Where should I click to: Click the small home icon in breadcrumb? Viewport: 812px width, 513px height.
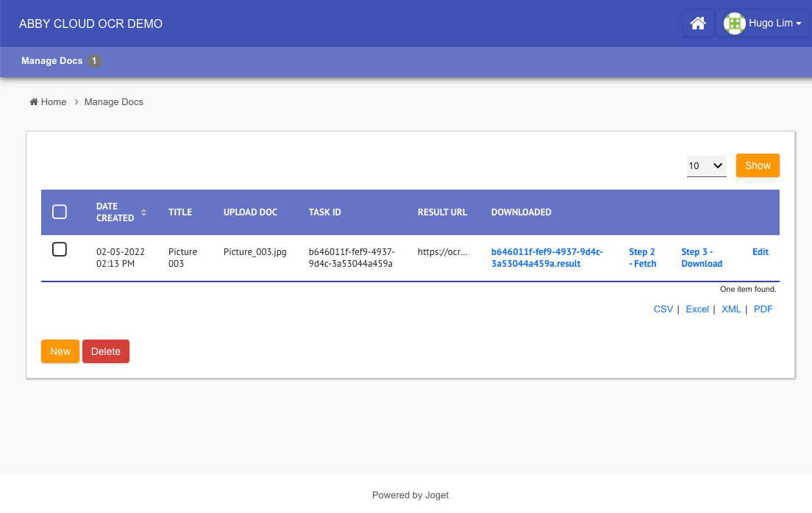coord(34,102)
